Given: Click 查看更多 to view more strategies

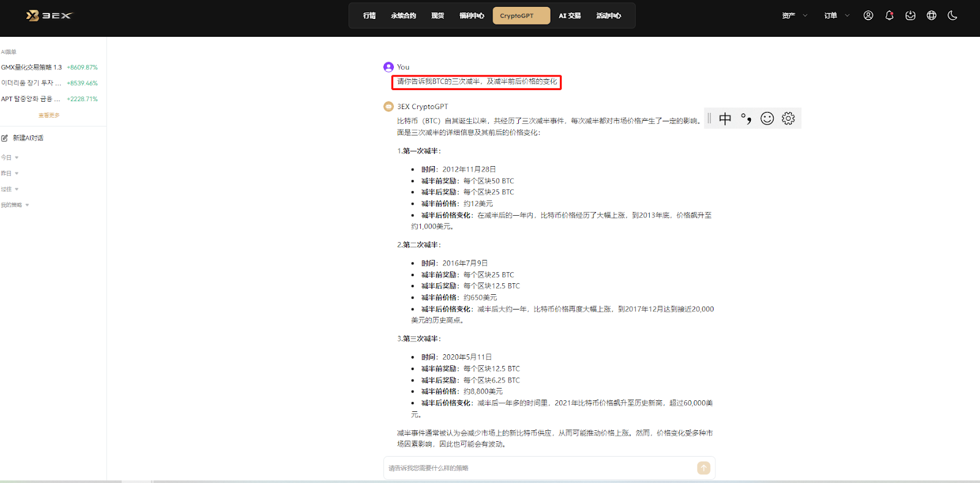Looking at the screenshot, I should coord(49,115).
